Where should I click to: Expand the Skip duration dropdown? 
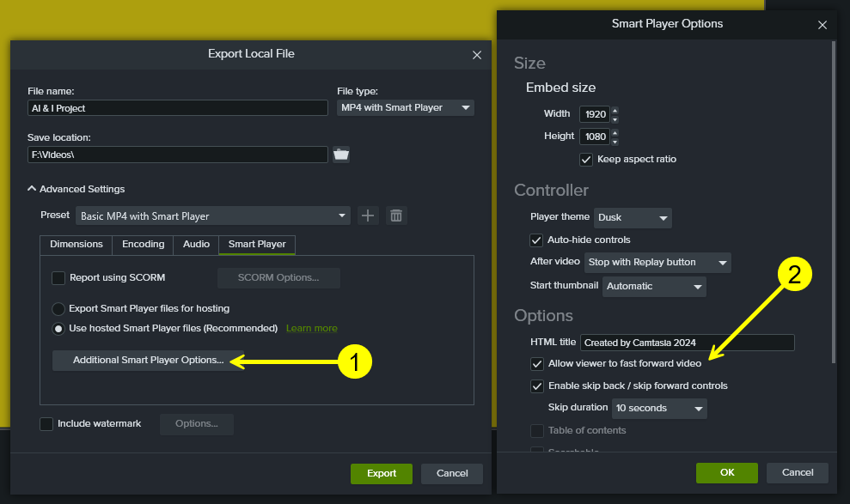[x=658, y=408]
